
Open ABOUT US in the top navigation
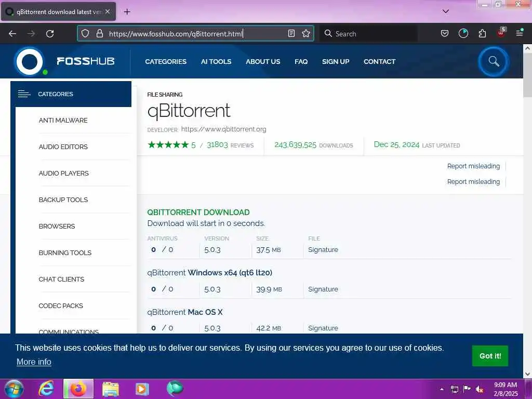coord(263,61)
